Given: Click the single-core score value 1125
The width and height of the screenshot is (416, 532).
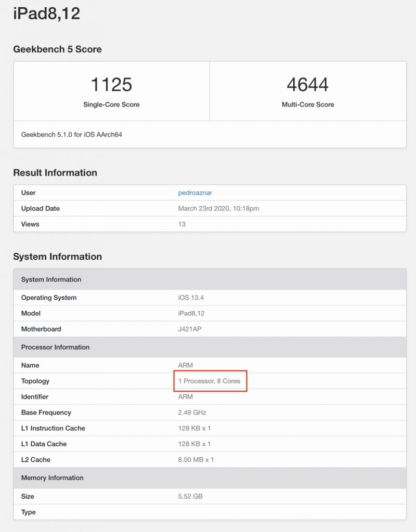Looking at the screenshot, I should click(111, 85).
